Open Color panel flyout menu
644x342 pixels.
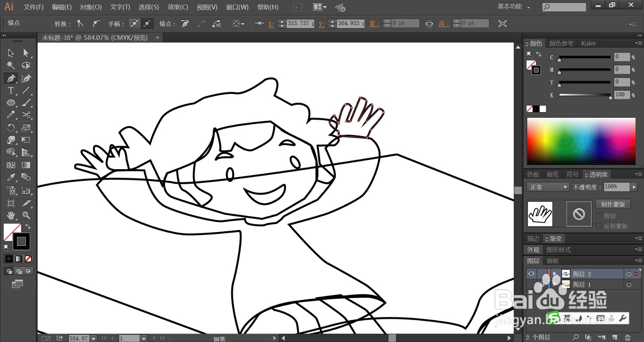click(x=638, y=43)
